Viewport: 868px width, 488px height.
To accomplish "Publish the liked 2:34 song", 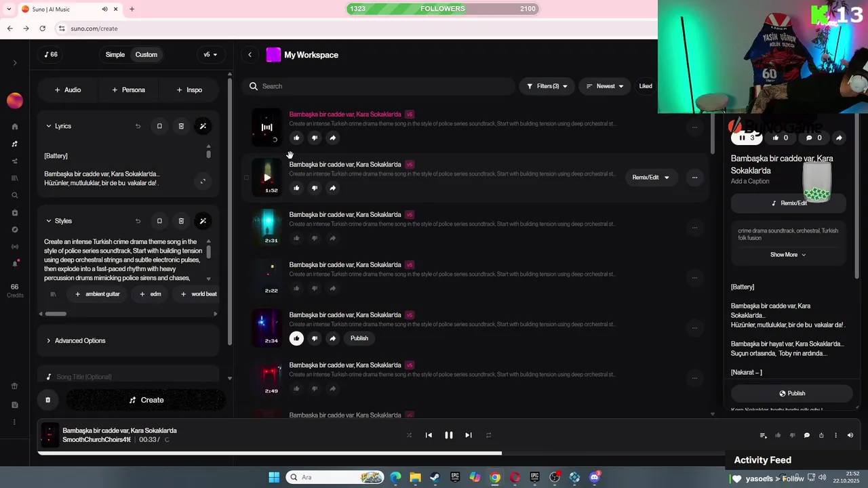I will (359, 338).
